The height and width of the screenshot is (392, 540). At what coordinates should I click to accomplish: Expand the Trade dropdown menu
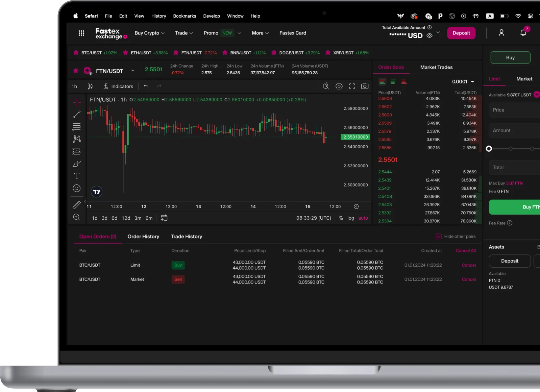pos(184,33)
